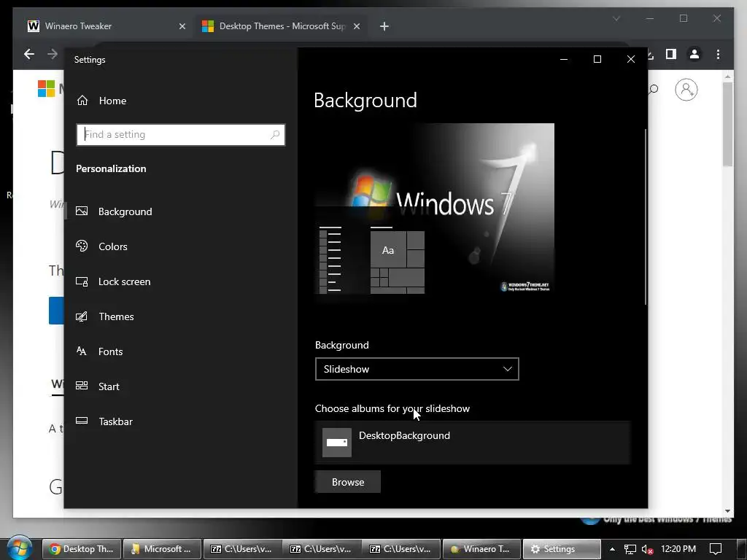747x560 pixels.
Task: Click the muted volume tray icon
Action: pyautogui.click(x=648, y=549)
